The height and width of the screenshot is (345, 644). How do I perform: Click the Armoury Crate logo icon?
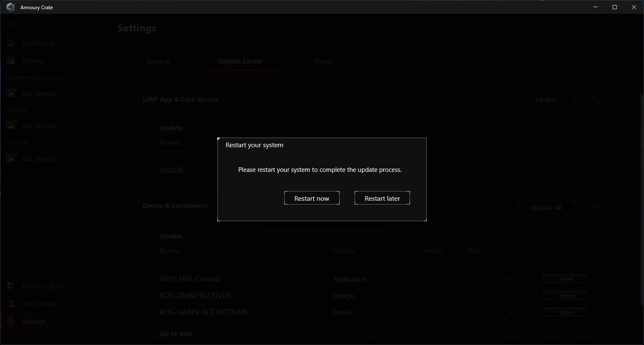coord(10,7)
